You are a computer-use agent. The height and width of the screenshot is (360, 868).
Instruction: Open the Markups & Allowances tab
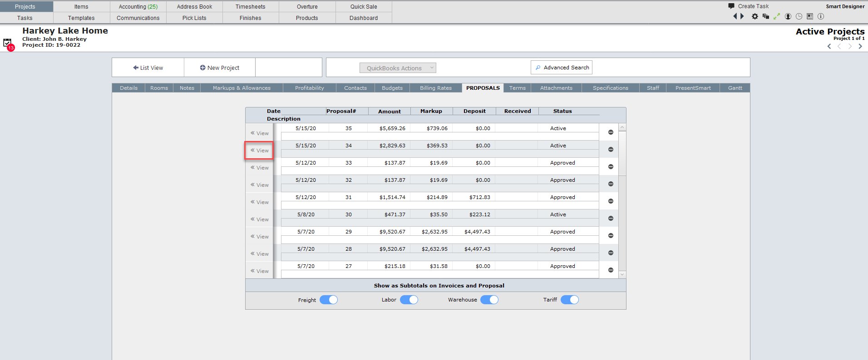[x=242, y=88]
